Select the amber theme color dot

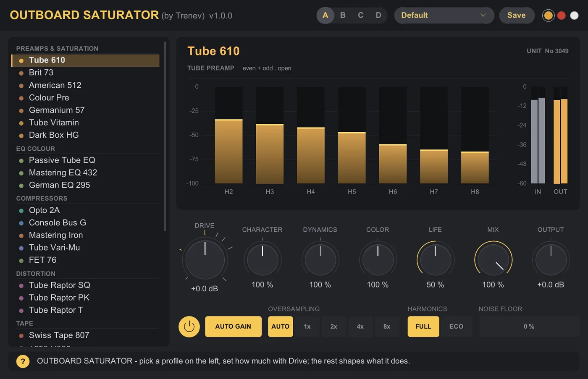pos(548,16)
